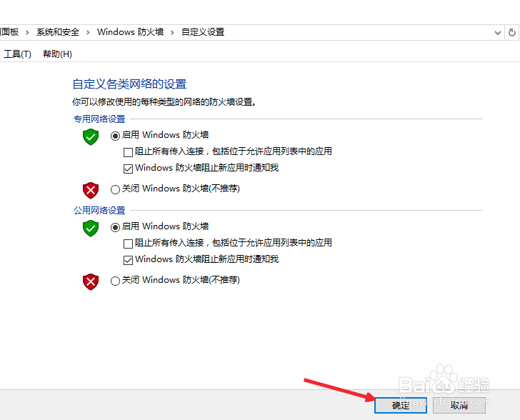The width and height of the screenshot is (520, 420).
Task: Click red shield icon under public network settings
Action: (91, 281)
